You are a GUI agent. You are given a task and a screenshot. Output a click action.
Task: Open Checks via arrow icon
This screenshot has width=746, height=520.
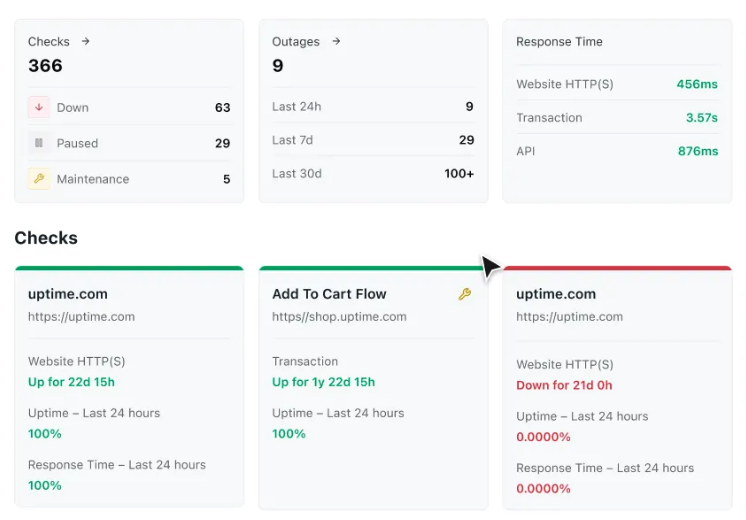pyautogui.click(x=86, y=41)
